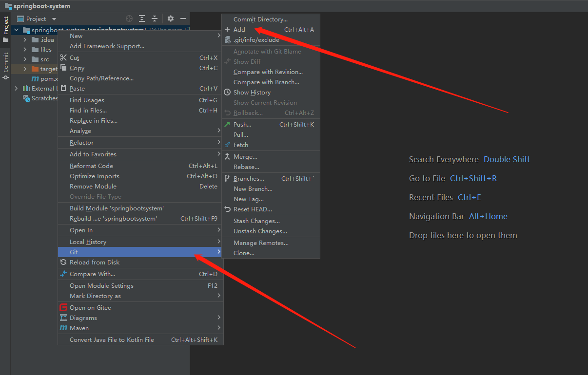Click the Copy icon in context menu
This screenshot has width=588, height=375.
pyautogui.click(x=63, y=68)
